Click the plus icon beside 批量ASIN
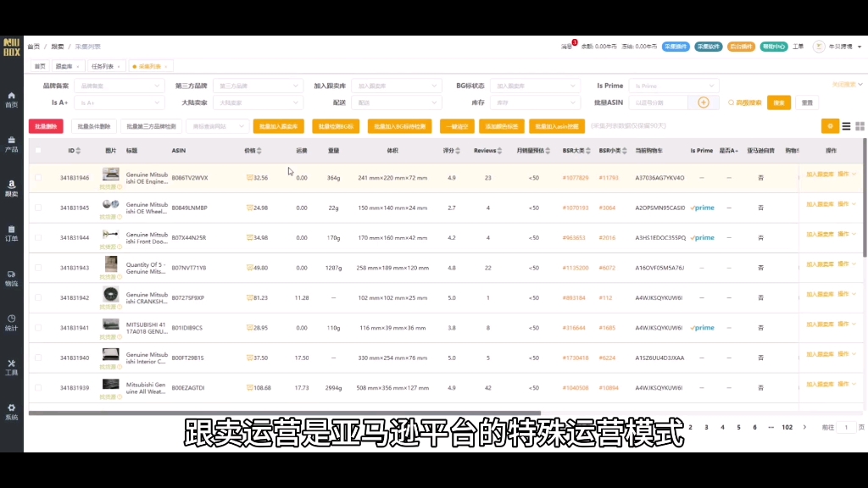The height and width of the screenshot is (488, 868). pos(703,103)
